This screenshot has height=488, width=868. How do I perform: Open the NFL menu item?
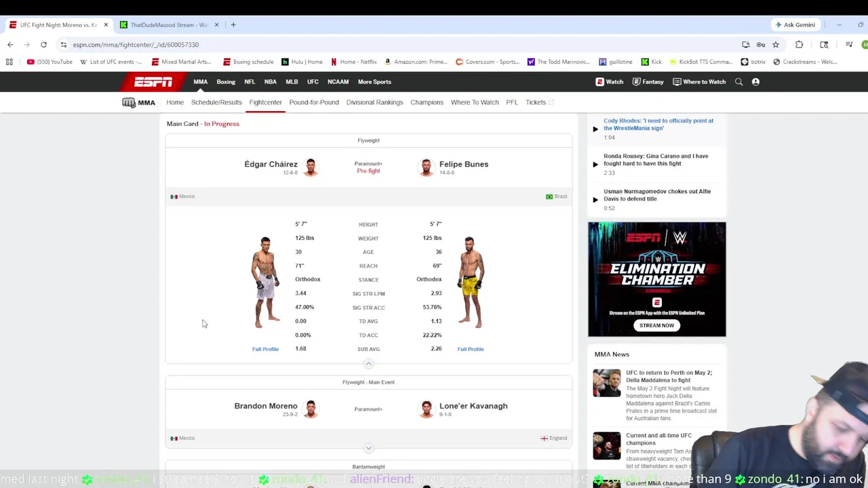(250, 82)
